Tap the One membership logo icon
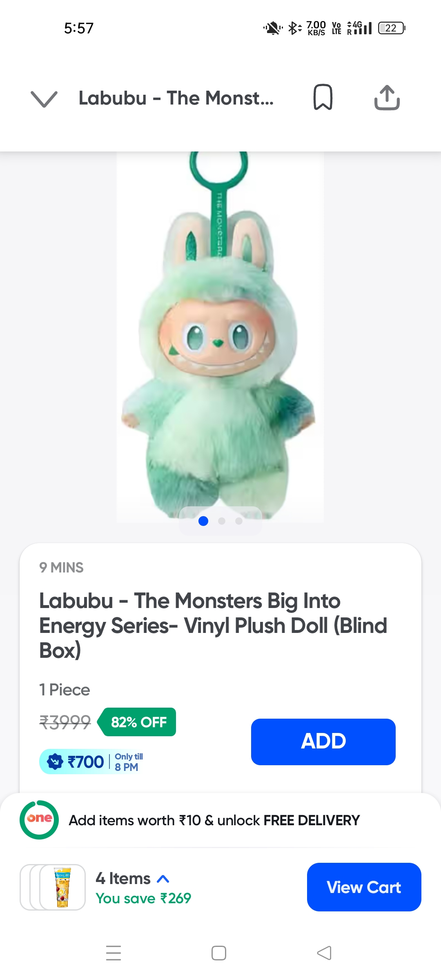 39,820
